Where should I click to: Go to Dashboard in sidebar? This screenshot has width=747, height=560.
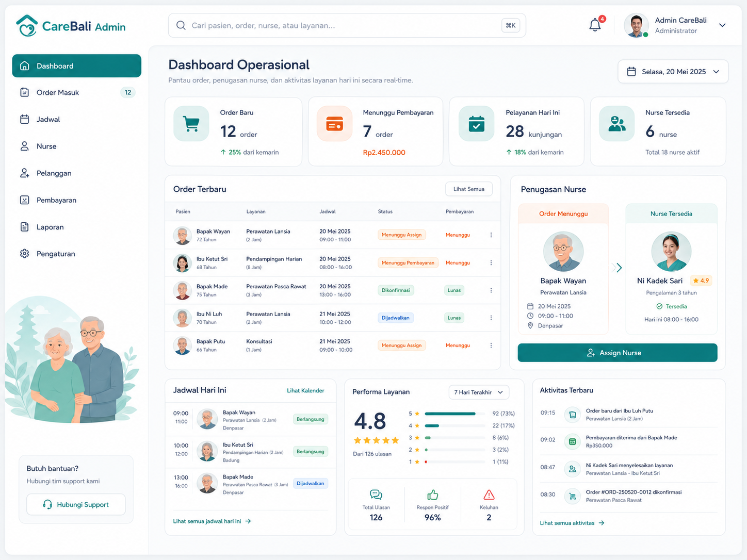[x=76, y=66]
